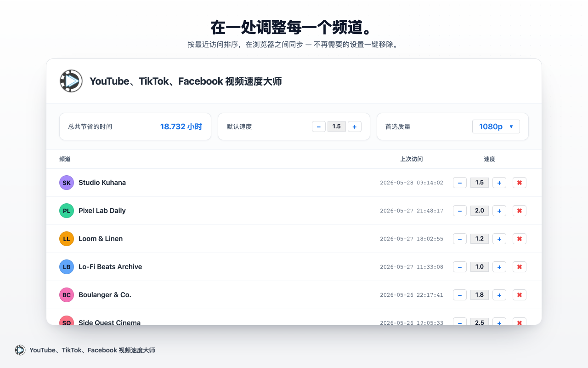Image resolution: width=588 pixels, height=368 pixels.
Task: Select the Boulanger & Co. channel name
Action: pos(105,295)
